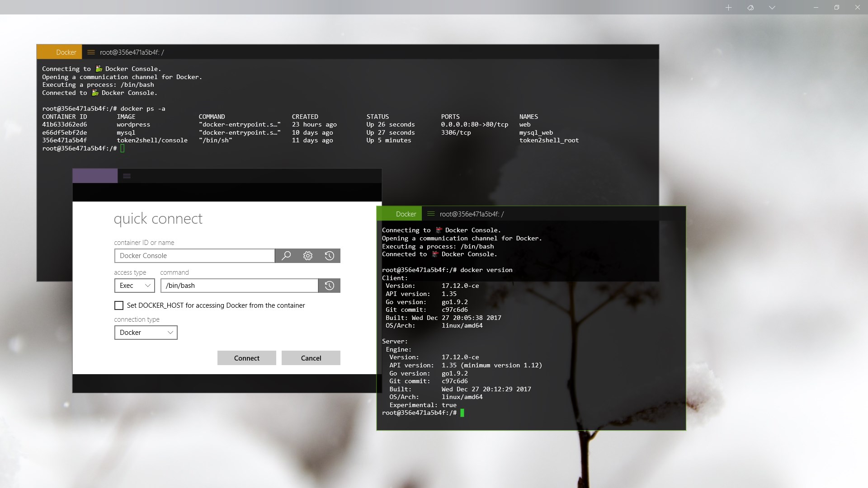
Task: Select the orange Docker tab
Action: coord(60,52)
